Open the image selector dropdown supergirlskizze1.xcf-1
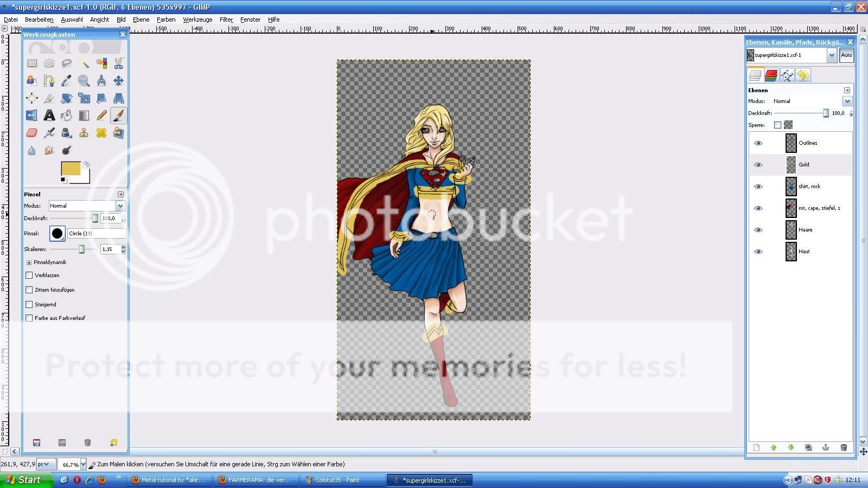The width and height of the screenshot is (868, 488). coord(832,55)
